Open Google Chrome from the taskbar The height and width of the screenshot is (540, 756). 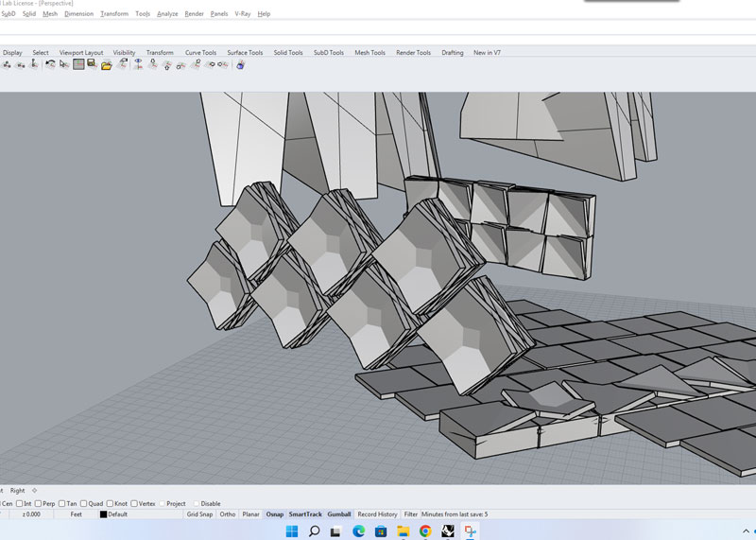coord(425,531)
